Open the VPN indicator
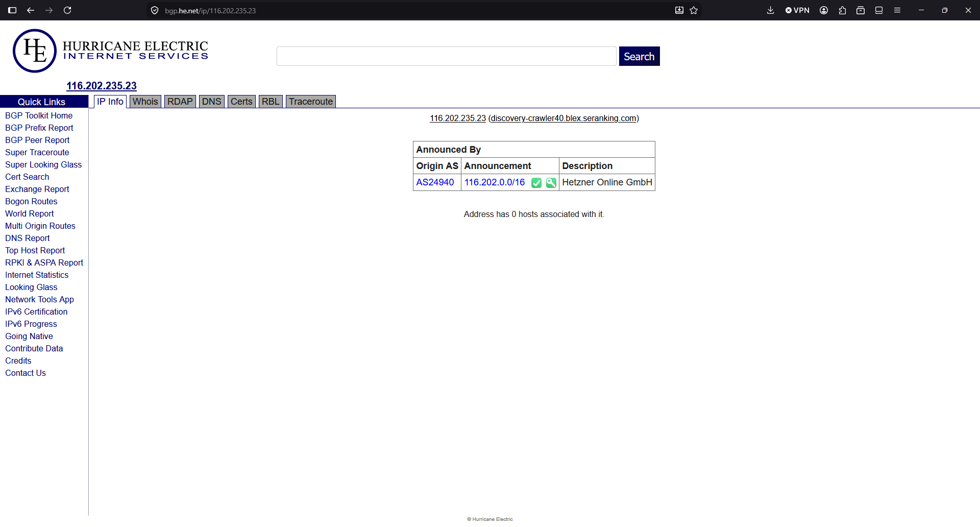This screenshot has width=980, height=527. (797, 10)
